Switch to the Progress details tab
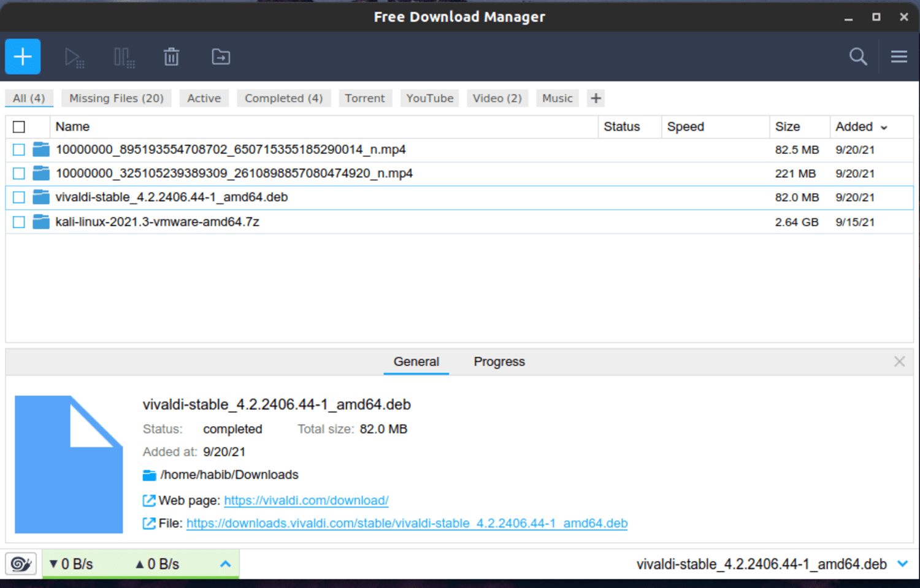The image size is (920, 588). [x=499, y=362]
